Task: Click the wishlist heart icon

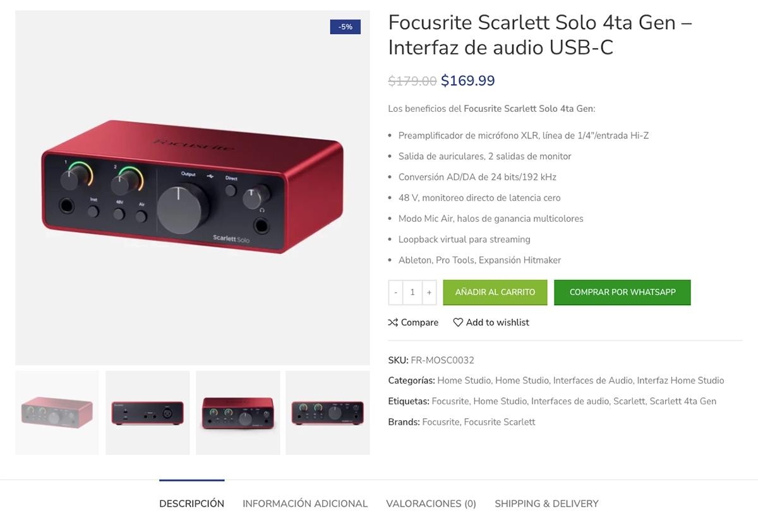Action: point(458,322)
